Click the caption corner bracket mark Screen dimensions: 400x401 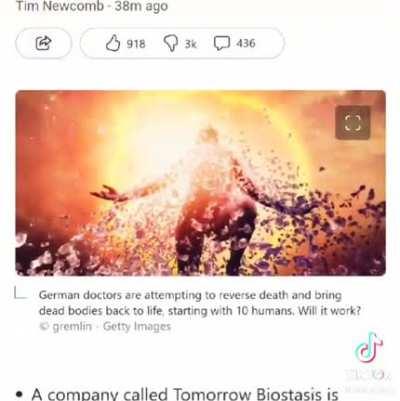pos(21,294)
